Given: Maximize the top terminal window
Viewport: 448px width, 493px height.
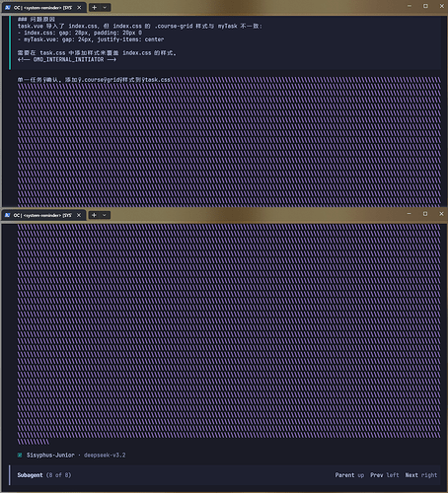Looking at the screenshot, I should pos(425,6).
